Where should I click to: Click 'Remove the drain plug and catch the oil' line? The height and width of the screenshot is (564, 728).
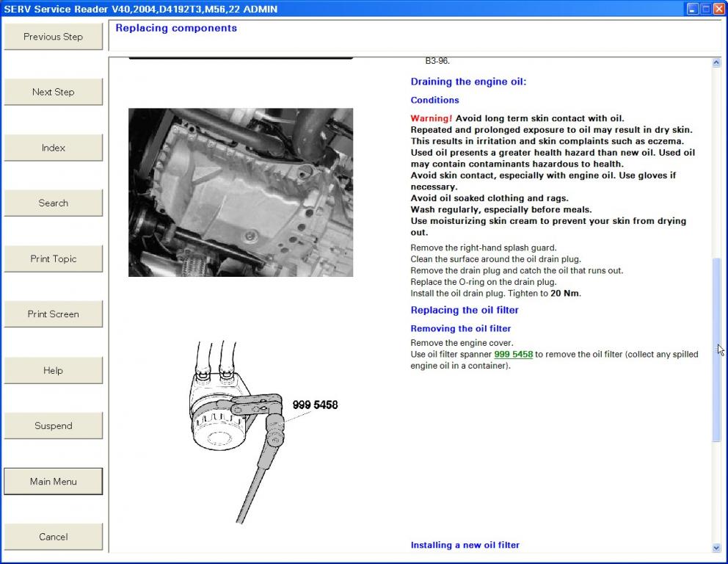coord(517,270)
